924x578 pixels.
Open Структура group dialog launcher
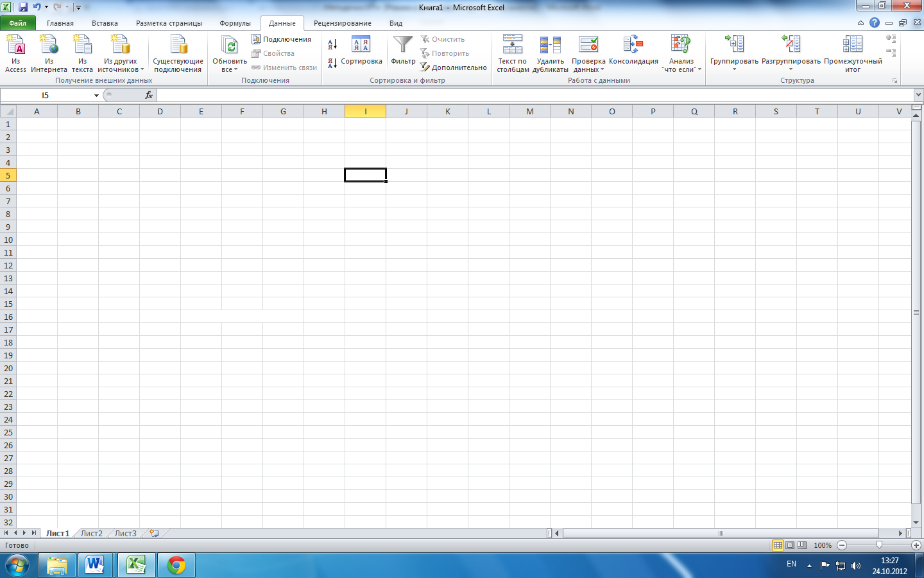point(894,81)
